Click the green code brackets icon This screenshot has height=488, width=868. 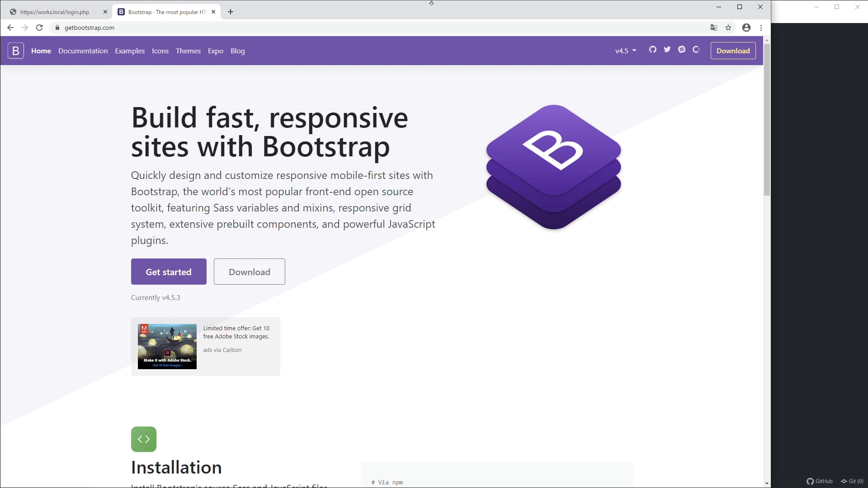pos(144,439)
